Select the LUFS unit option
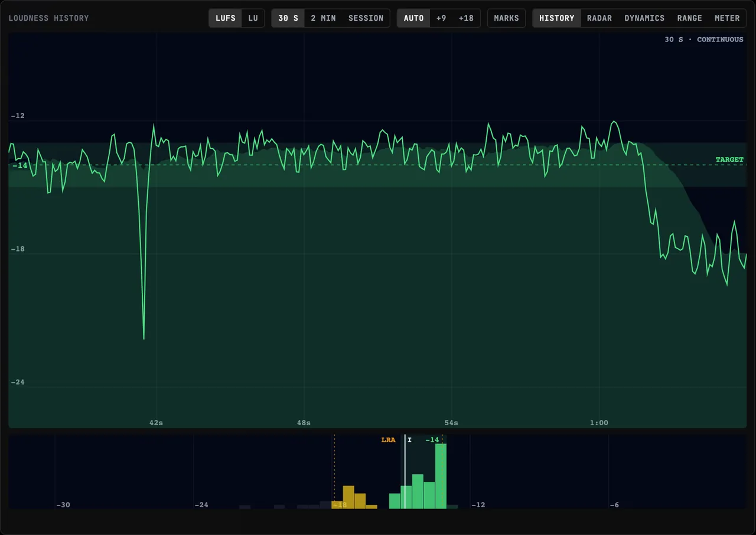This screenshot has width=756, height=535. 226,18
